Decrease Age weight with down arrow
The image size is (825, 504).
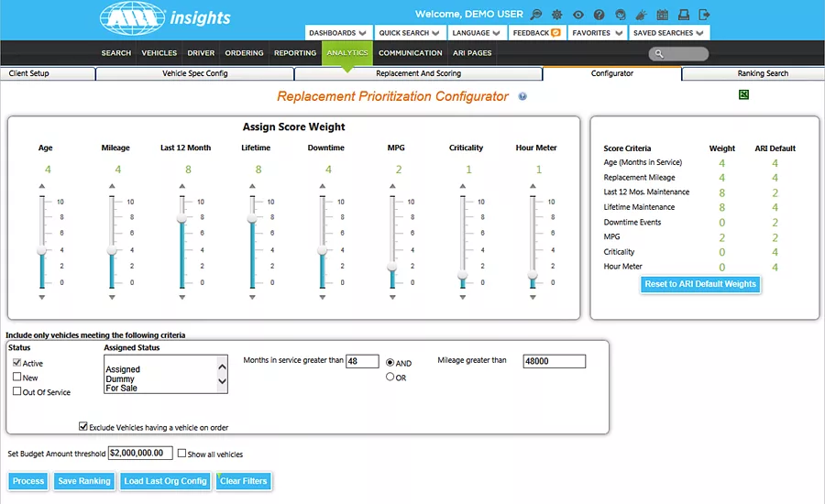(42, 297)
